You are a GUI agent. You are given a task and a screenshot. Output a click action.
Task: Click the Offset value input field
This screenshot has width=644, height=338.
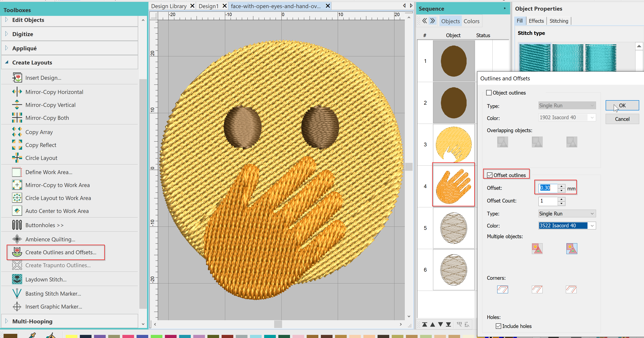[x=548, y=188]
